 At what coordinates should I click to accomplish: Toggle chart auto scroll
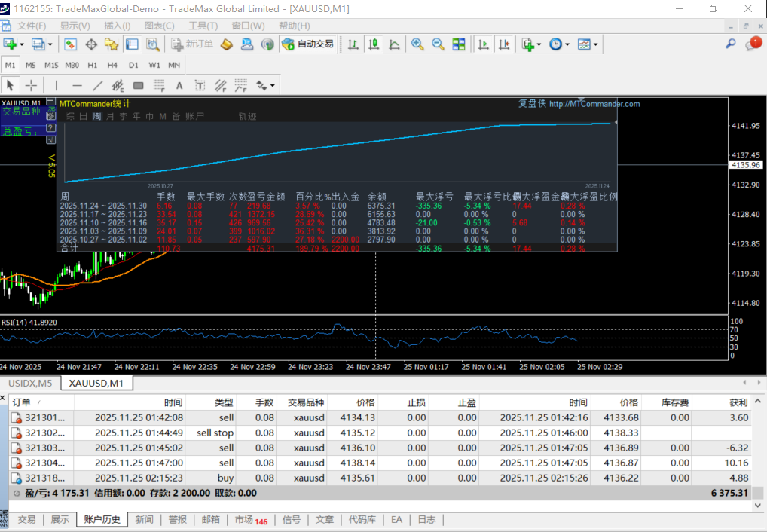point(483,44)
